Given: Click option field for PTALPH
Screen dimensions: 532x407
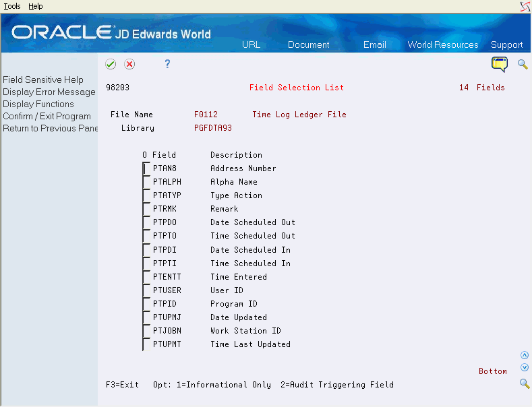Looking at the screenshot, I should point(146,182).
